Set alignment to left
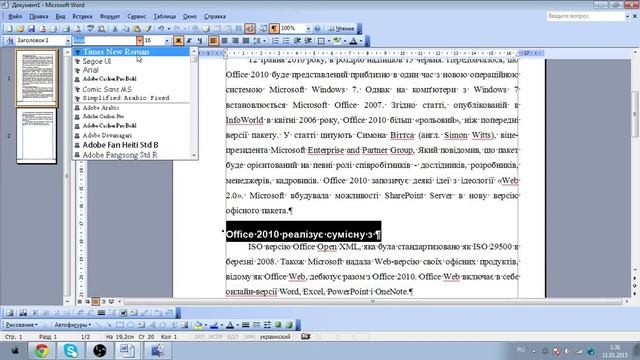This screenshot has width=640, height=360. tap(213, 40)
